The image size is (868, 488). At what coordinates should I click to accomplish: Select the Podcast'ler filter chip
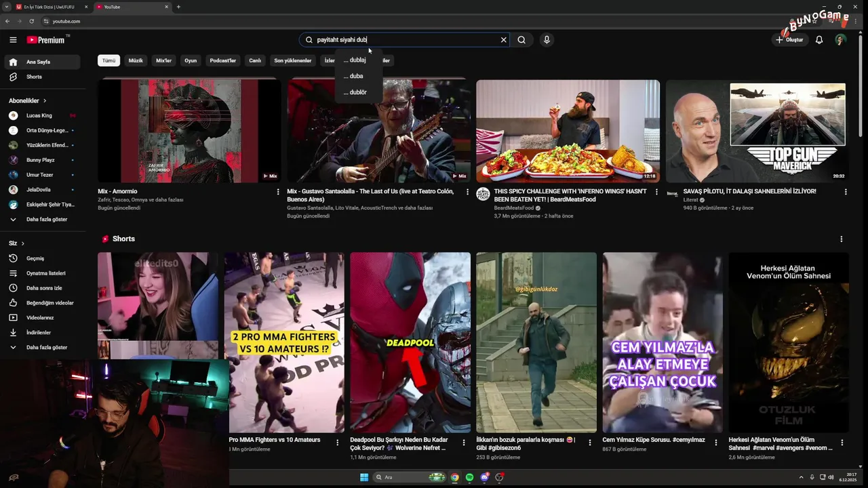pyautogui.click(x=223, y=60)
